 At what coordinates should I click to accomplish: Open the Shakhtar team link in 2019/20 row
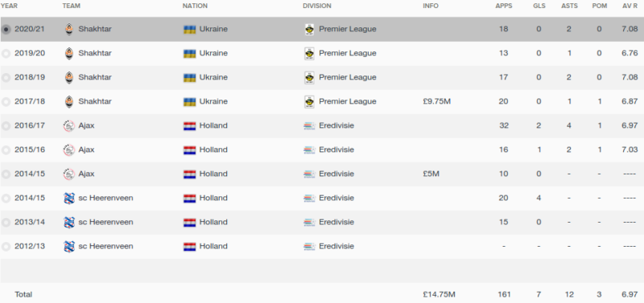point(95,53)
